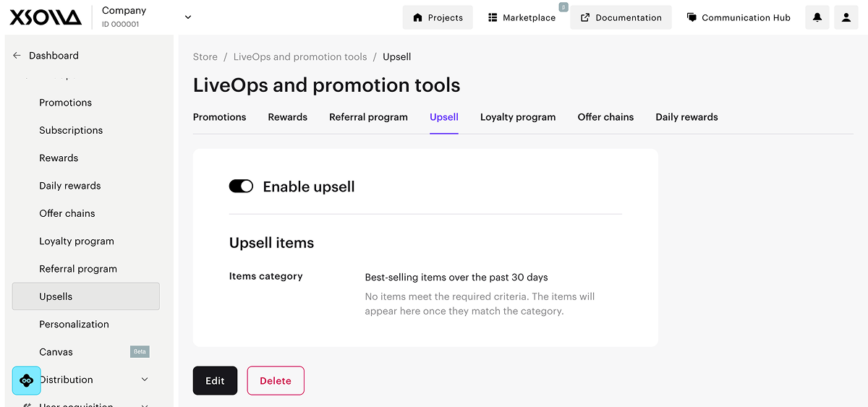Toggle the Enable upsell switch
This screenshot has height=407, width=868.
(241, 187)
